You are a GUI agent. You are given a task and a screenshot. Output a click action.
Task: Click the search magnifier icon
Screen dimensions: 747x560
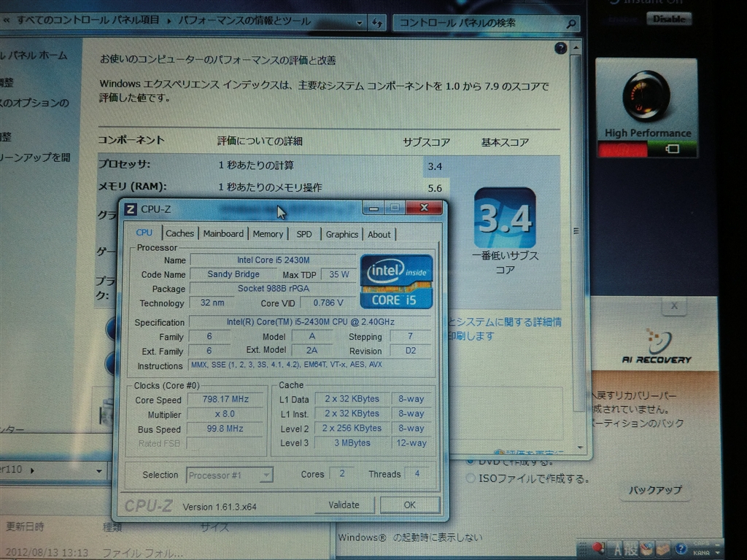tap(571, 23)
